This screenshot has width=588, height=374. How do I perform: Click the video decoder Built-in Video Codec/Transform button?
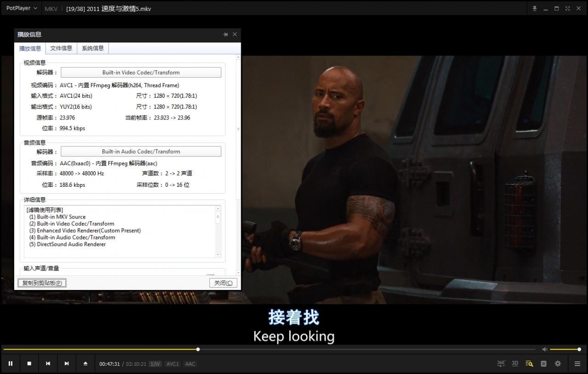(141, 73)
